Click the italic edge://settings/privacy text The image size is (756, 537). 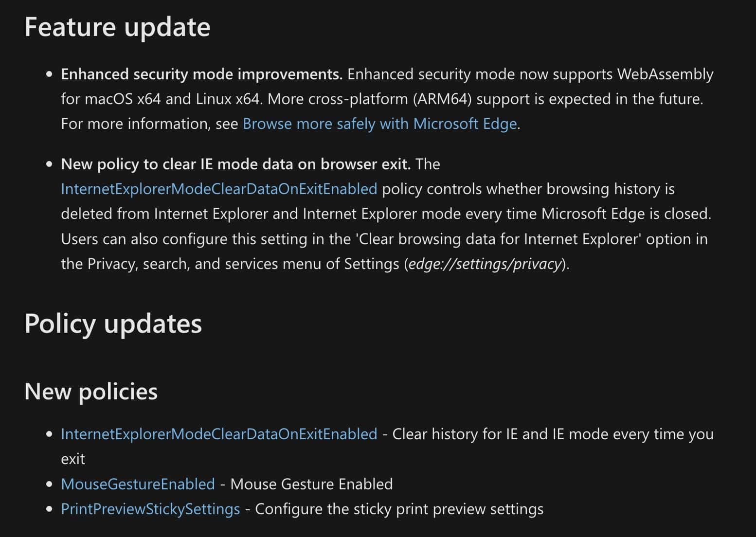click(485, 264)
